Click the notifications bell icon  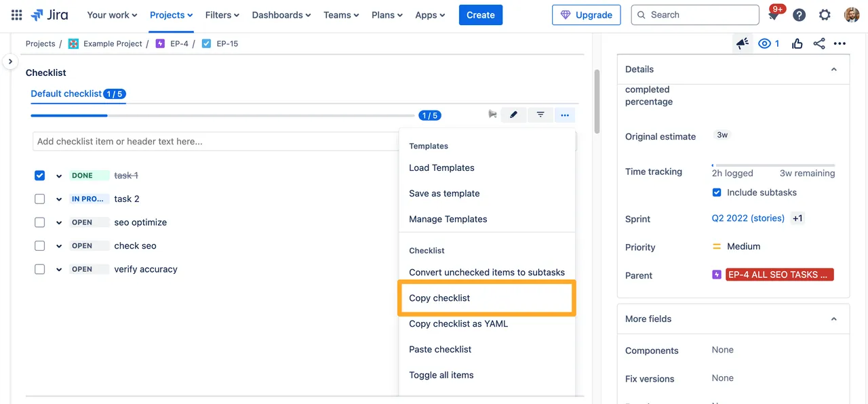pyautogui.click(x=774, y=15)
